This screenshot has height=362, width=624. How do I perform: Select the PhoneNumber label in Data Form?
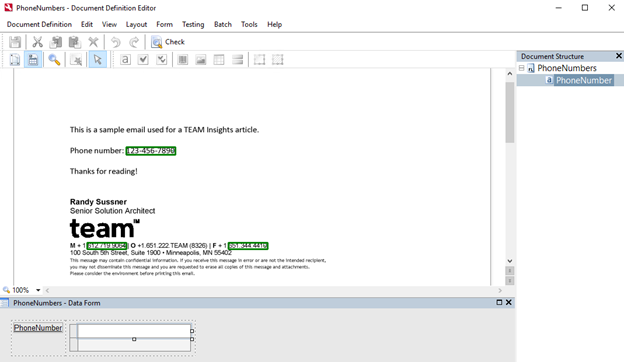tap(38, 328)
